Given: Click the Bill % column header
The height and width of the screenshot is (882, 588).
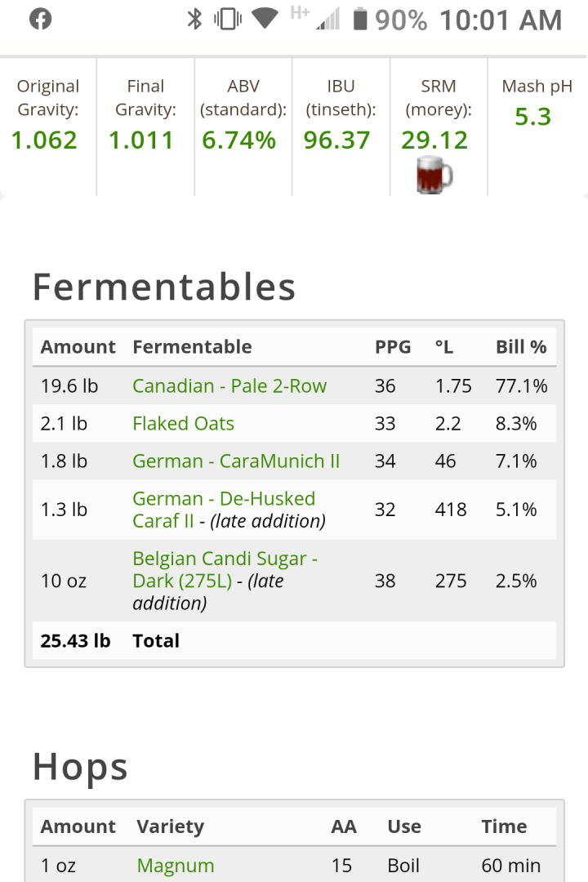Looking at the screenshot, I should [x=521, y=347].
